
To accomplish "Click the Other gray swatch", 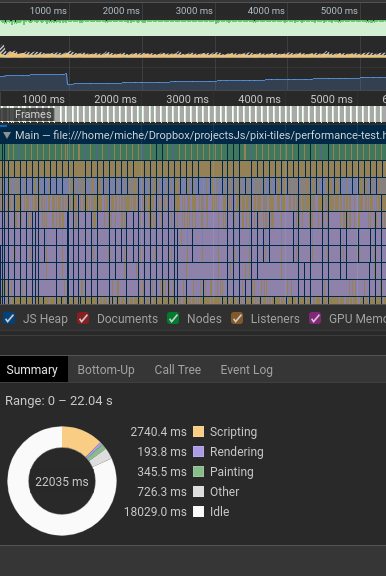I will click(x=199, y=492).
